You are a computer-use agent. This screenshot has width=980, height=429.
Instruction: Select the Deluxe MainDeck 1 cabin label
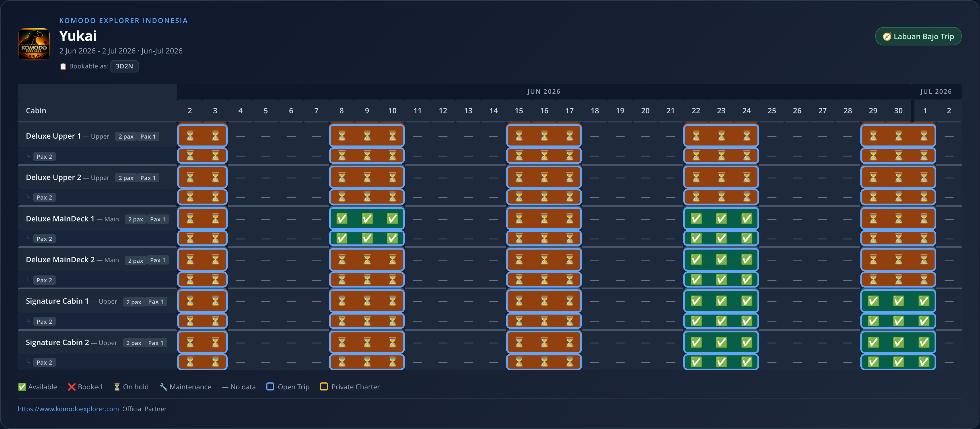(60, 219)
